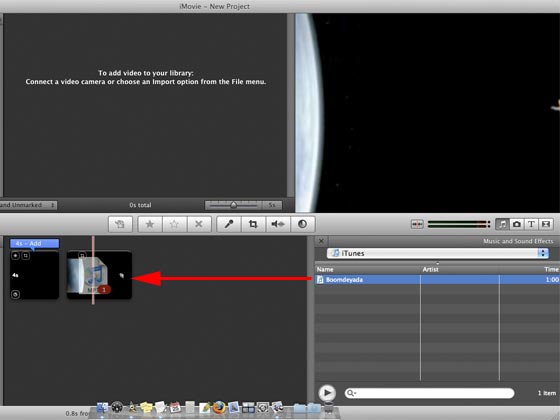The image size is (560, 420).
Task: Close the Music and Sound Effects panel
Action: coord(321,241)
